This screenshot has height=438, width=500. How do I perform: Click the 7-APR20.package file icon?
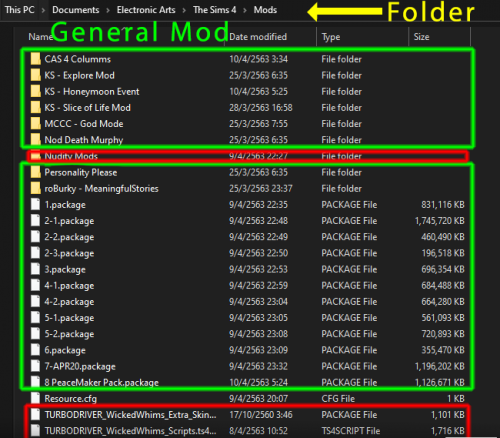coord(35,366)
